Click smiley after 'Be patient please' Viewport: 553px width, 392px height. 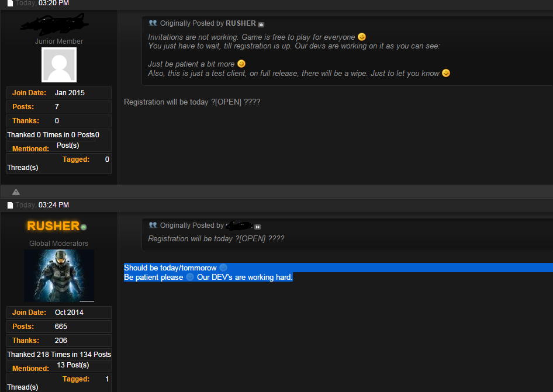pos(190,277)
